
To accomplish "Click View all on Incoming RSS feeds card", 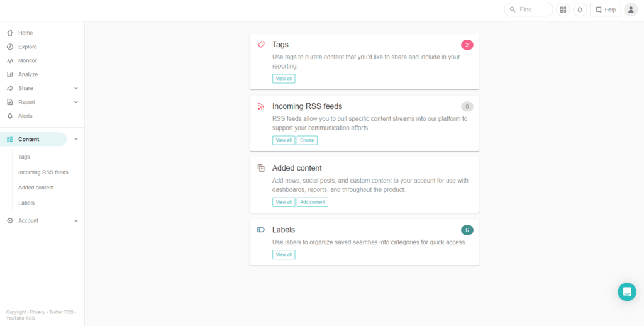I will pos(284,140).
